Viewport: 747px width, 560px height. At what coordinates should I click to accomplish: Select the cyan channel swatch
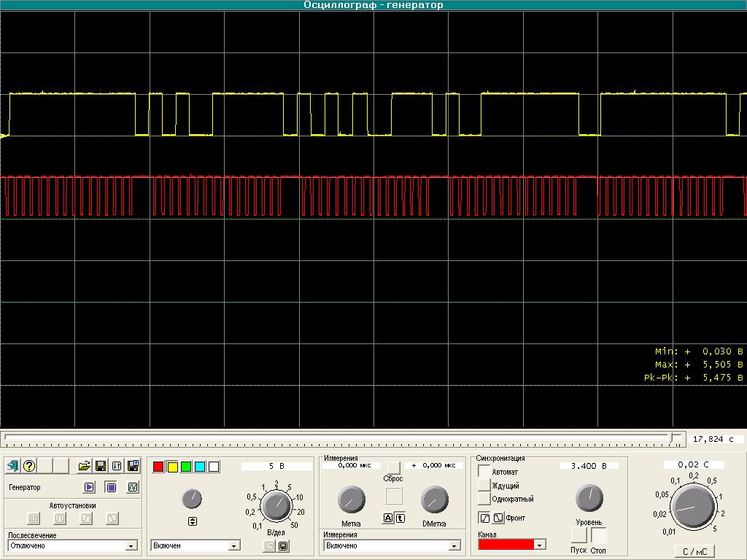point(200,467)
